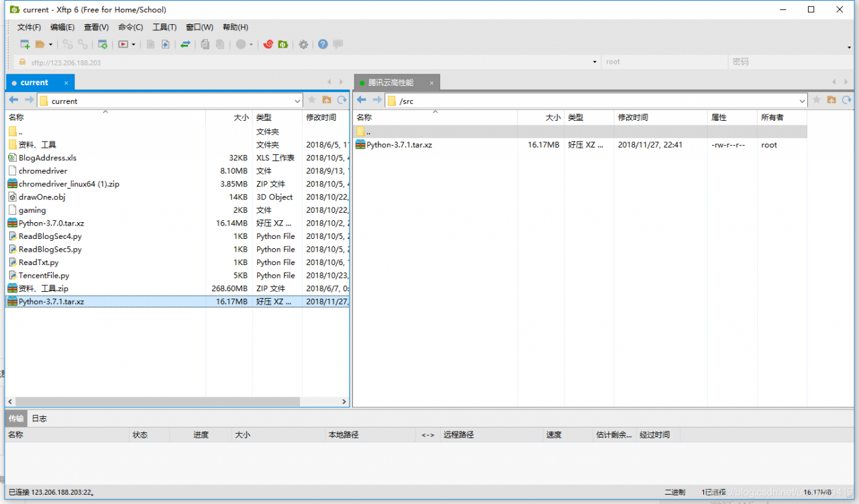Open the 文件(F) menu
The width and height of the screenshot is (859, 504).
29,27
